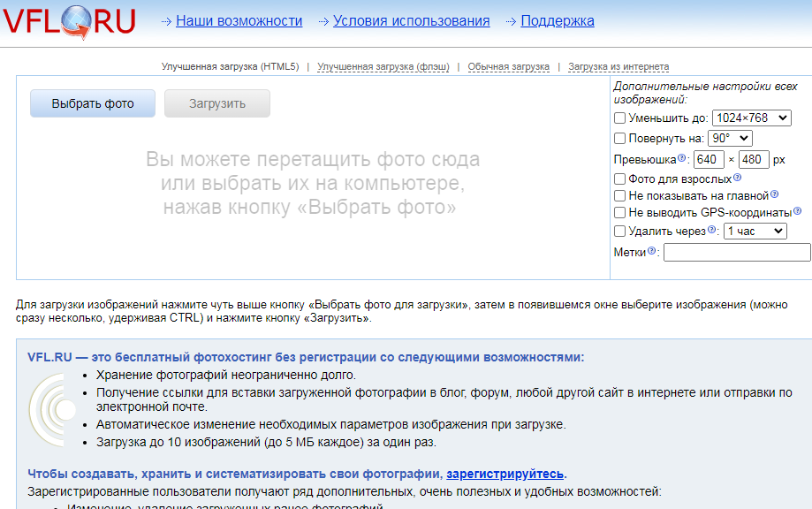Select the Обычная загрузка tab

point(509,67)
